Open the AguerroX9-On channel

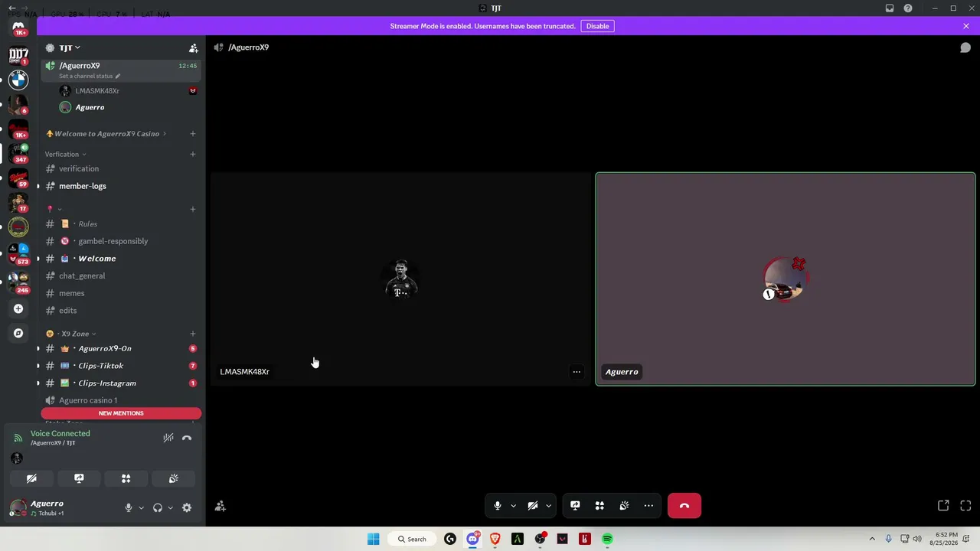tap(120, 349)
